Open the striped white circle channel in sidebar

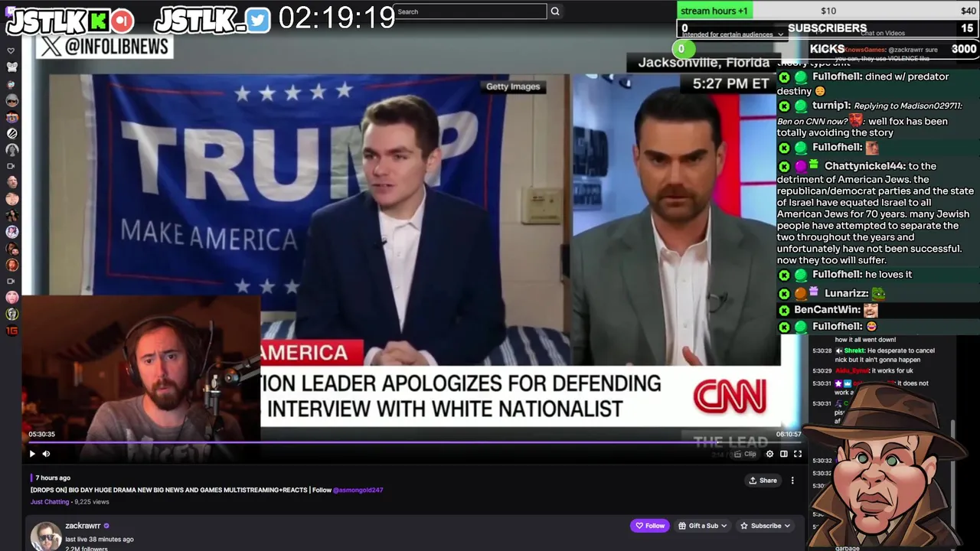point(11,133)
